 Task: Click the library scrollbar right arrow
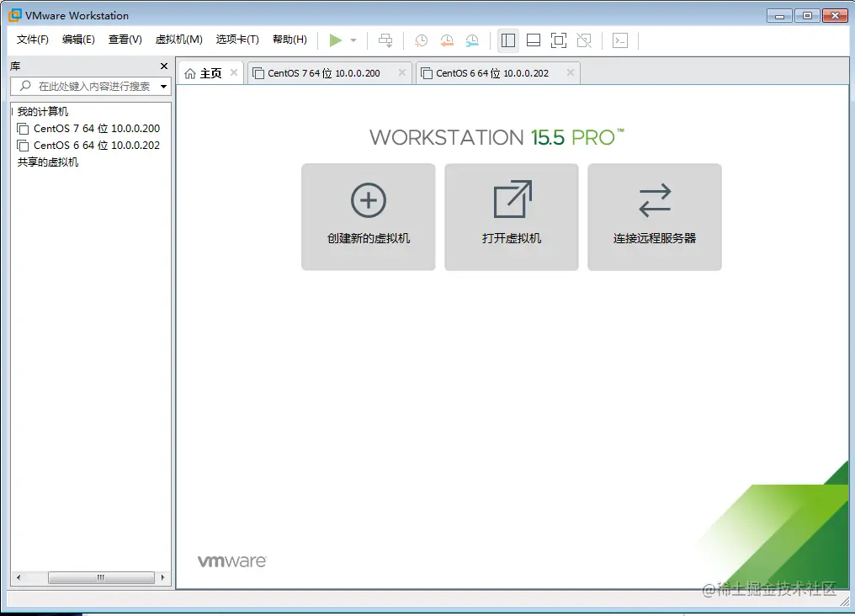coord(162,577)
